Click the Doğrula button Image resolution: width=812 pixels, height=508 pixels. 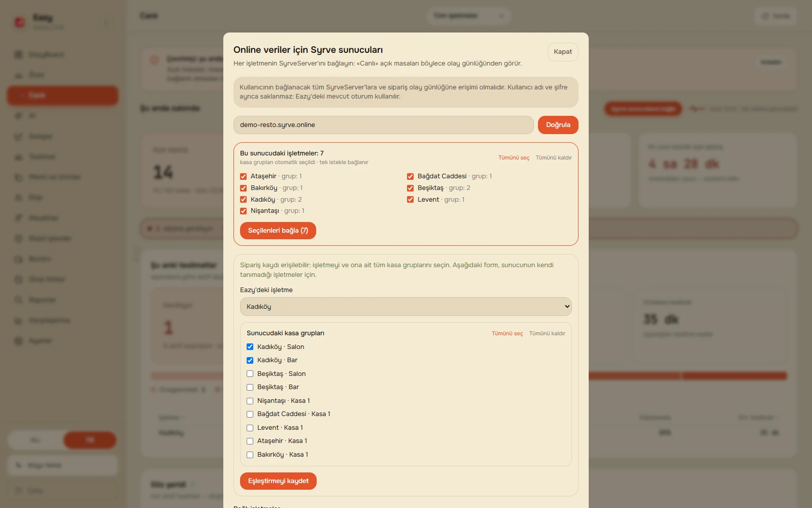tap(558, 125)
